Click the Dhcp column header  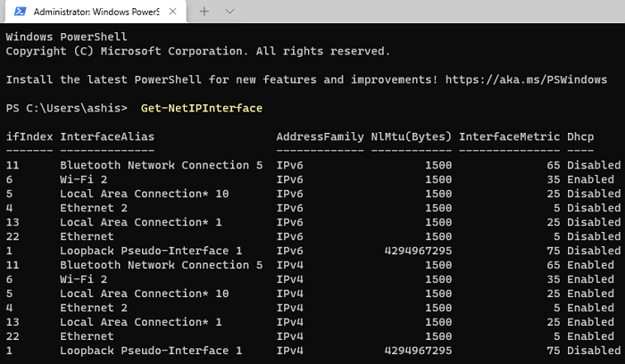click(580, 136)
